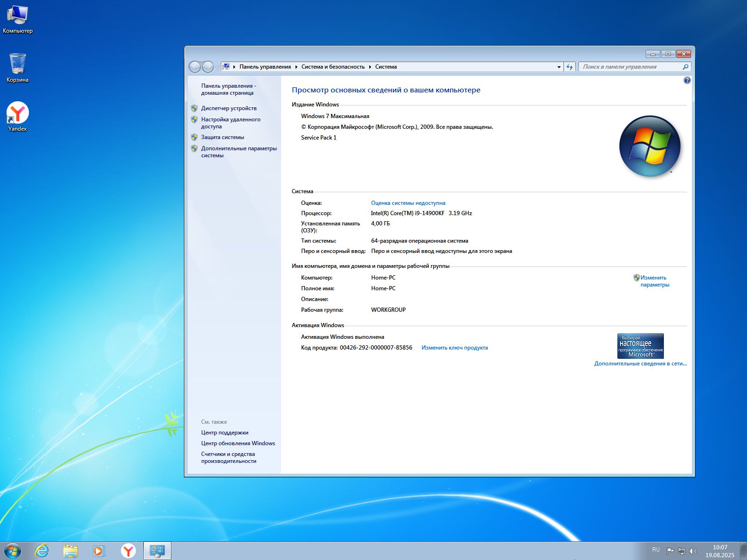
Task: Close the Система window
Action: [684, 54]
